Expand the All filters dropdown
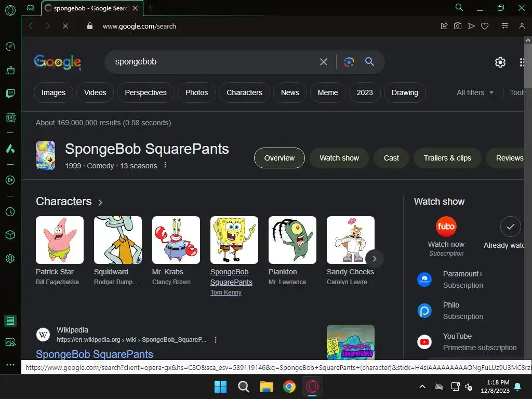 (x=475, y=92)
